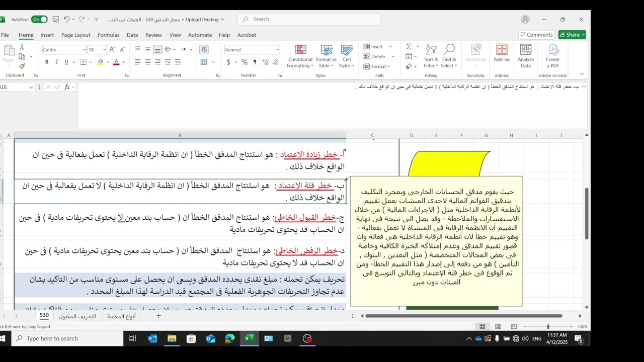Click Create a PDF
Screen dimensions: 644x362
(x=553, y=56)
